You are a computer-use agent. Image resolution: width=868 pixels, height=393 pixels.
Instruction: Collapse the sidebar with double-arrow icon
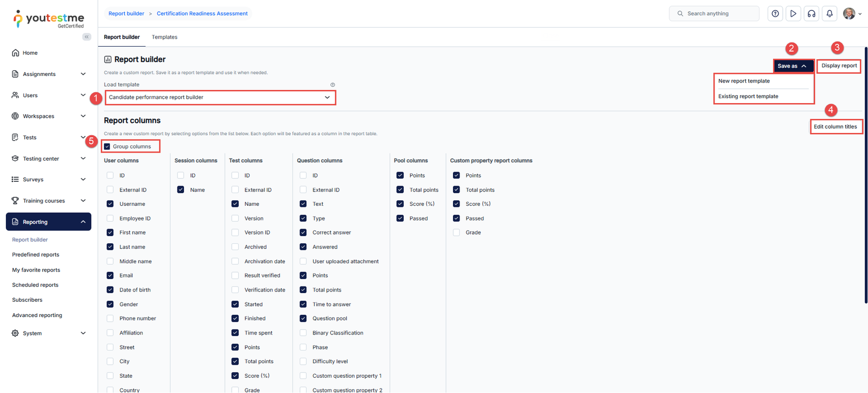87,37
